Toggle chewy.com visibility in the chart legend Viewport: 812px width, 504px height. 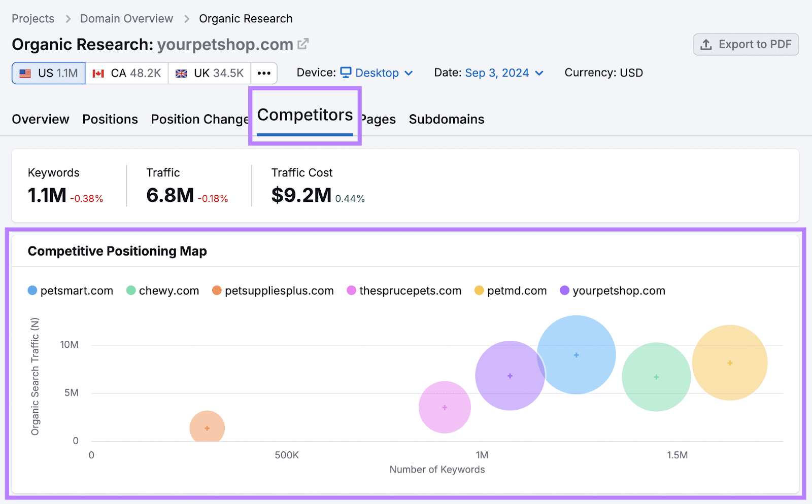pos(131,291)
